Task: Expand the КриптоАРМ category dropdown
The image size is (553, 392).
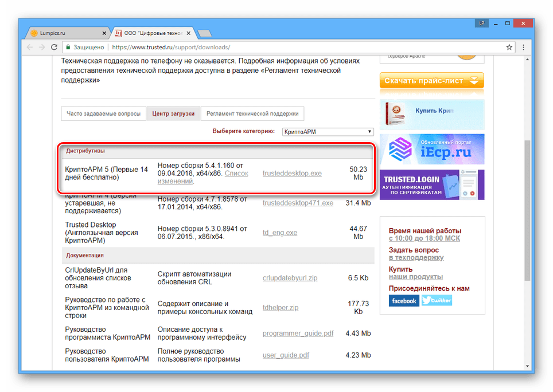Action: [328, 132]
